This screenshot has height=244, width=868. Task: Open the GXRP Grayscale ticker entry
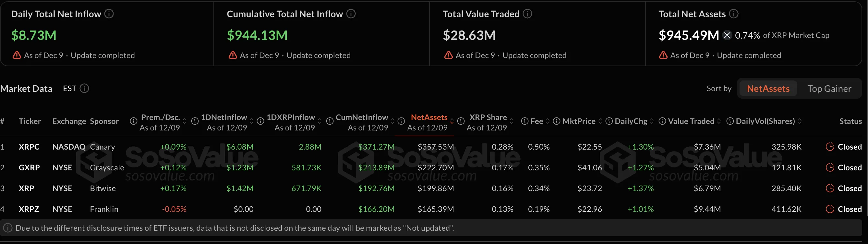(29, 167)
